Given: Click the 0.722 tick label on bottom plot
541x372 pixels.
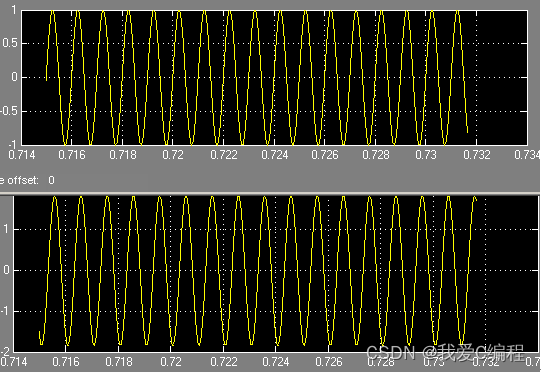Looking at the screenshot, I should [x=224, y=362].
